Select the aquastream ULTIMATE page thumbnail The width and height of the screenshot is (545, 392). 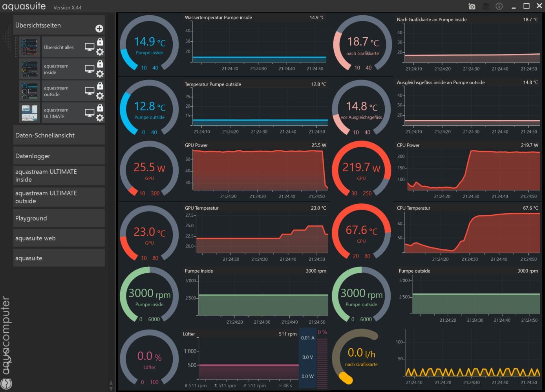click(x=30, y=113)
